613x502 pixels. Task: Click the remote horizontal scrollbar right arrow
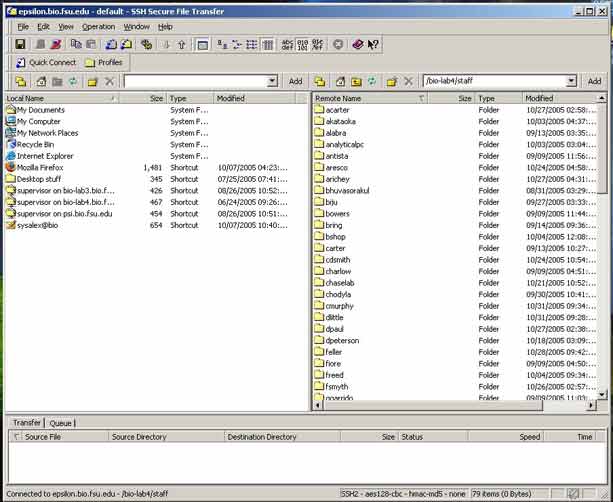(x=591, y=405)
